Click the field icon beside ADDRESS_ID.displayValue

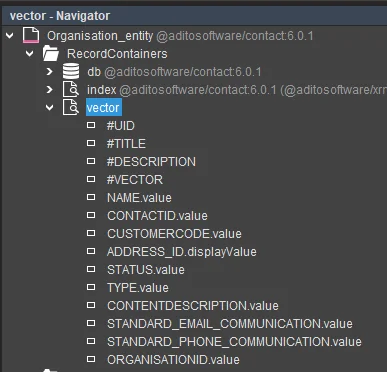coord(91,251)
